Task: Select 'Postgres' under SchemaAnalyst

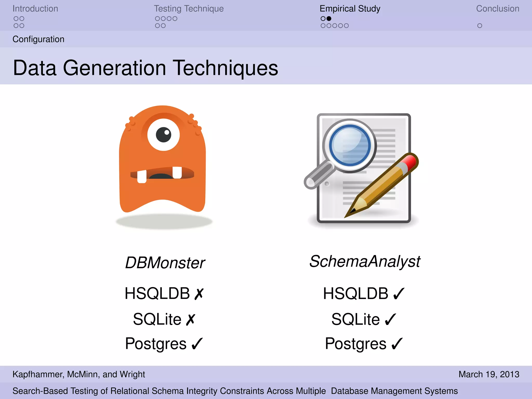Action: 356,344
